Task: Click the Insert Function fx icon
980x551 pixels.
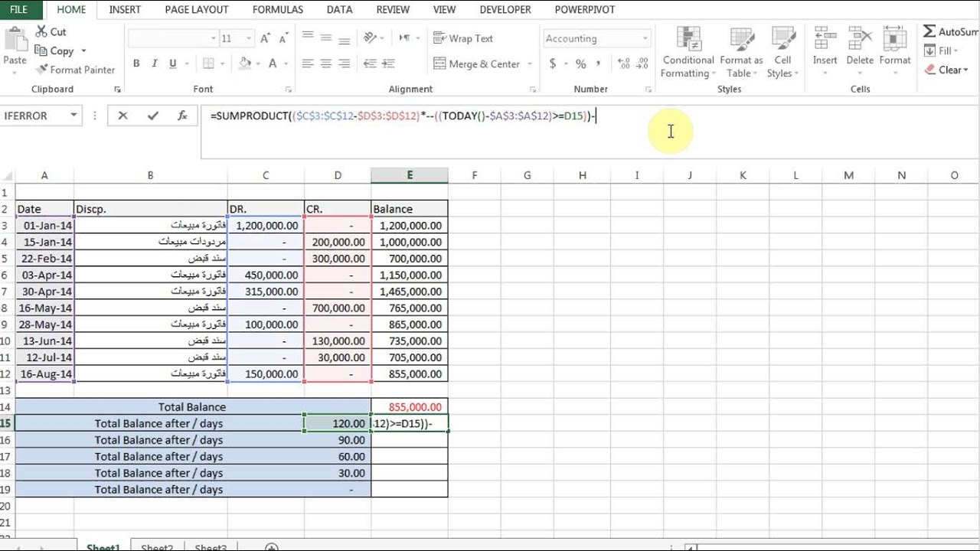Action: (182, 116)
